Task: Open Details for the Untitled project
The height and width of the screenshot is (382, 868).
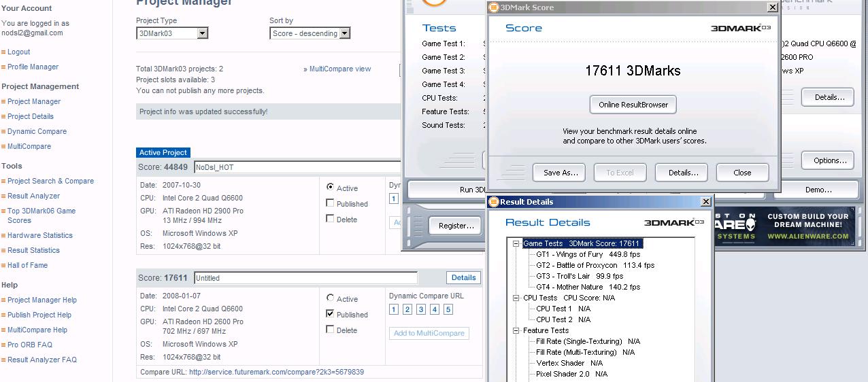Action: pos(463,277)
